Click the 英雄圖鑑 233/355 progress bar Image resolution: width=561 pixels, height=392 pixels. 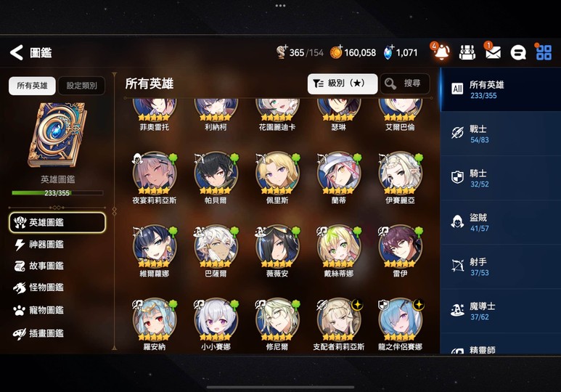click(x=57, y=193)
